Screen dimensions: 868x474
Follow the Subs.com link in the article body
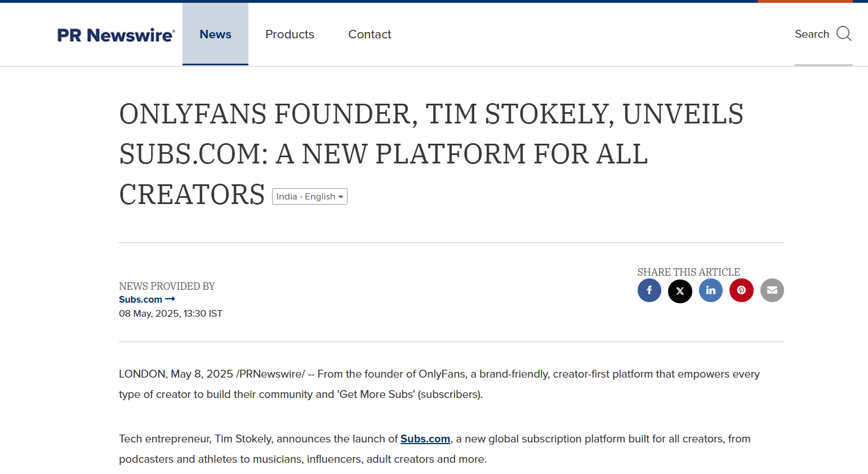coord(425,438)
